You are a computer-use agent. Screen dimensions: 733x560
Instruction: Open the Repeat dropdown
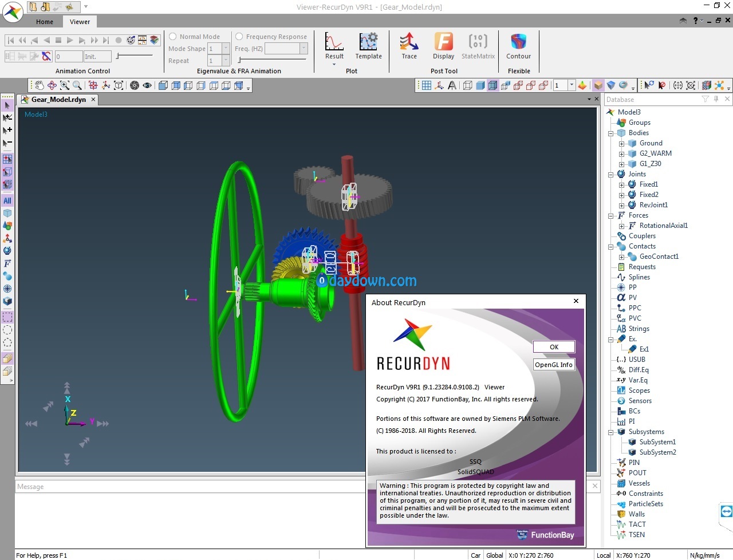(226, 61)
